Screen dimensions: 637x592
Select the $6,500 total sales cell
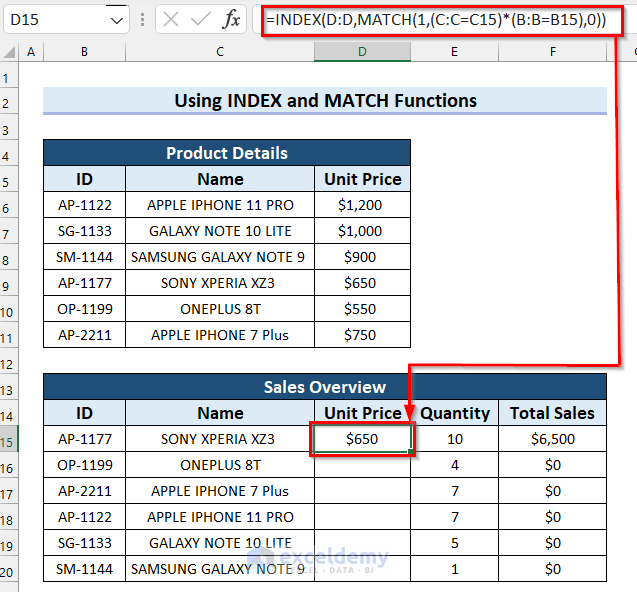click(x=552, y=439)
